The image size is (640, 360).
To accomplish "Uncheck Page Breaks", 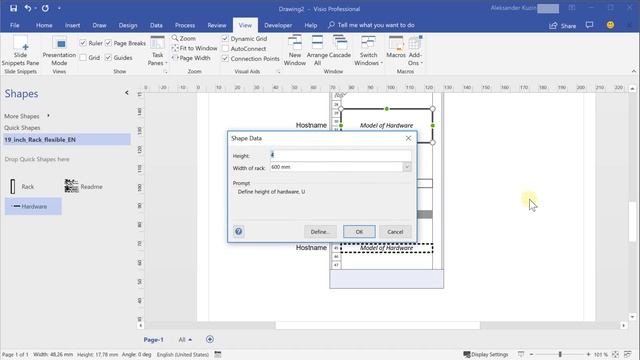I will 108,43.
